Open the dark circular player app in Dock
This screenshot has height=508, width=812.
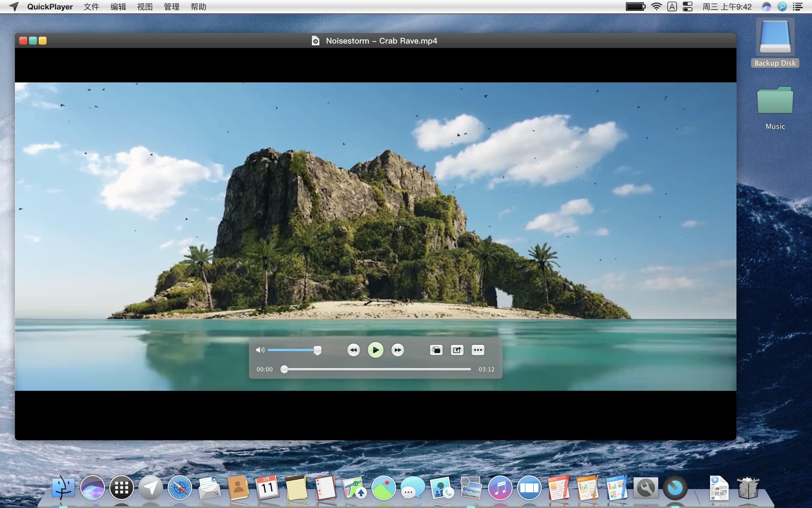(675, 487)
